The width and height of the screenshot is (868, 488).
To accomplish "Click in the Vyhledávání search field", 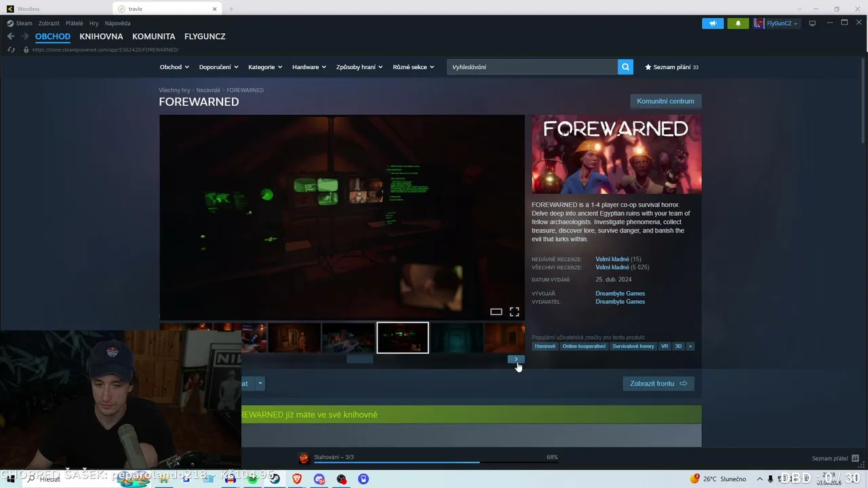I will (x=532, y=67).
